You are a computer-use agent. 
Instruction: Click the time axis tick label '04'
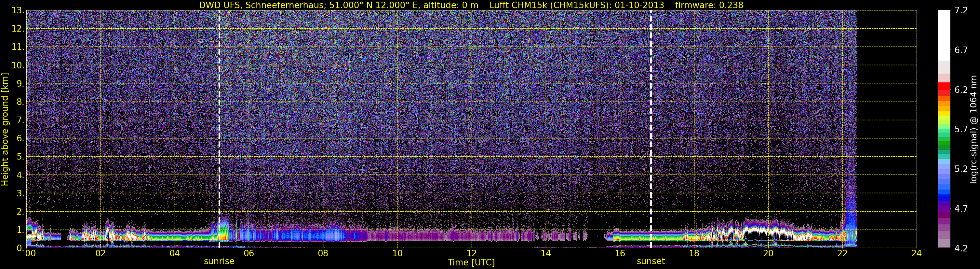175,253
